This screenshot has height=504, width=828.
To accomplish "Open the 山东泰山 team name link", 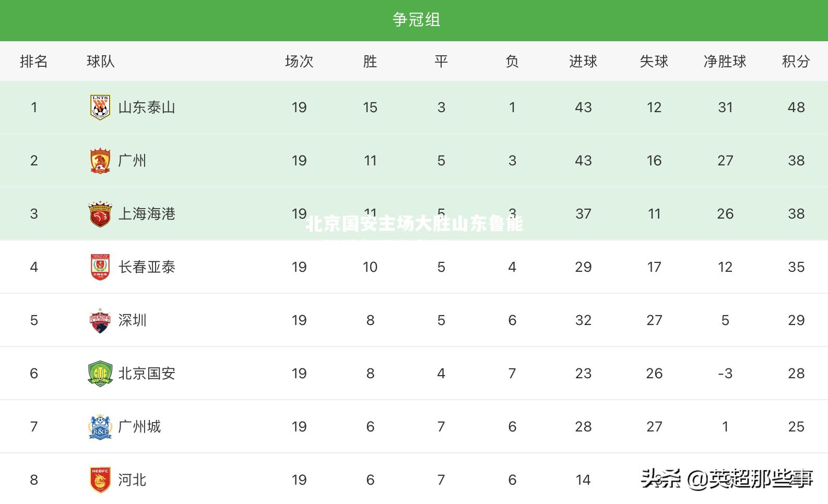I will click(x=147, y=107).
